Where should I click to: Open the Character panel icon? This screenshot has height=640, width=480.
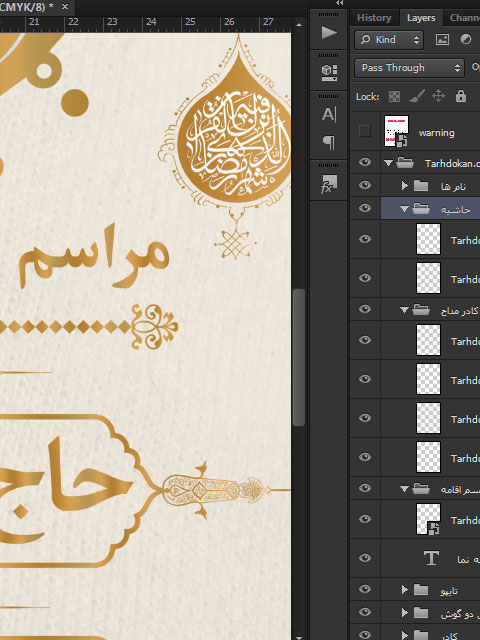pos(329,115)
